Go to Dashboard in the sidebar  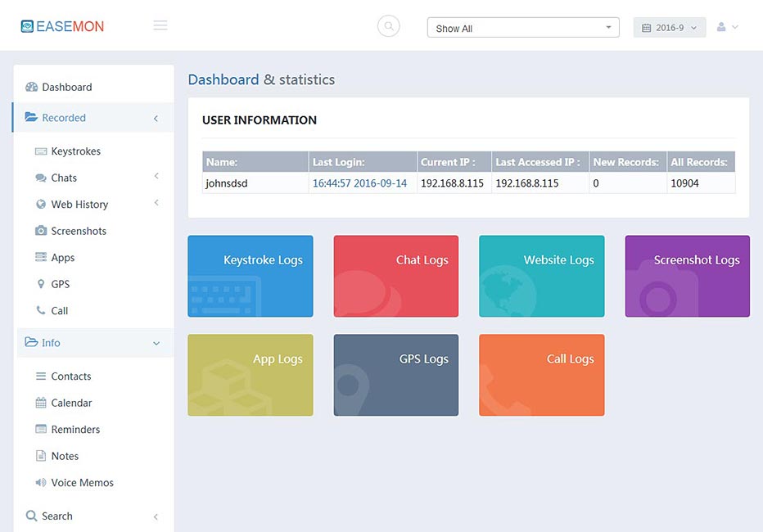[x=66, y=87]
